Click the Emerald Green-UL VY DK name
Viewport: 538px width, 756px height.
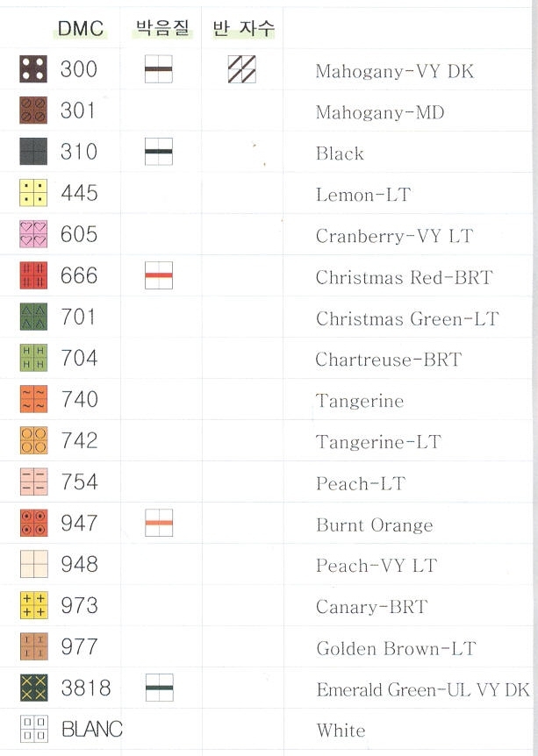click(x=422, y=689)
